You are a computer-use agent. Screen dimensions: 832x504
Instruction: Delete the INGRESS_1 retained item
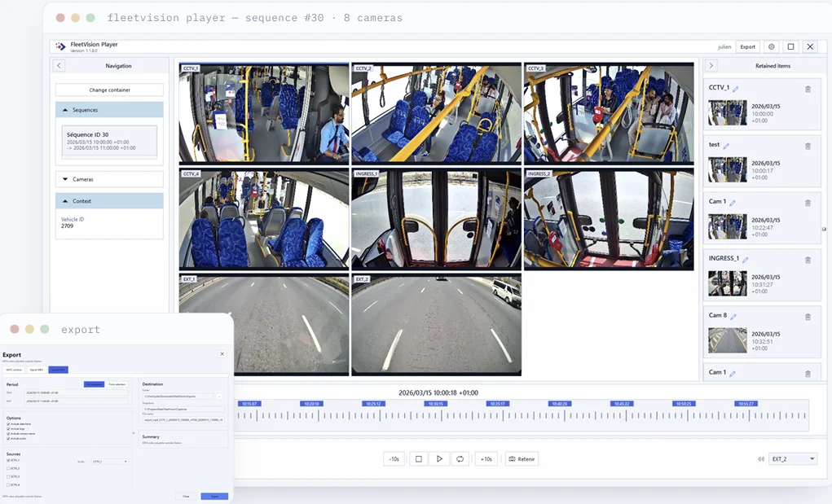click(808, 260)
